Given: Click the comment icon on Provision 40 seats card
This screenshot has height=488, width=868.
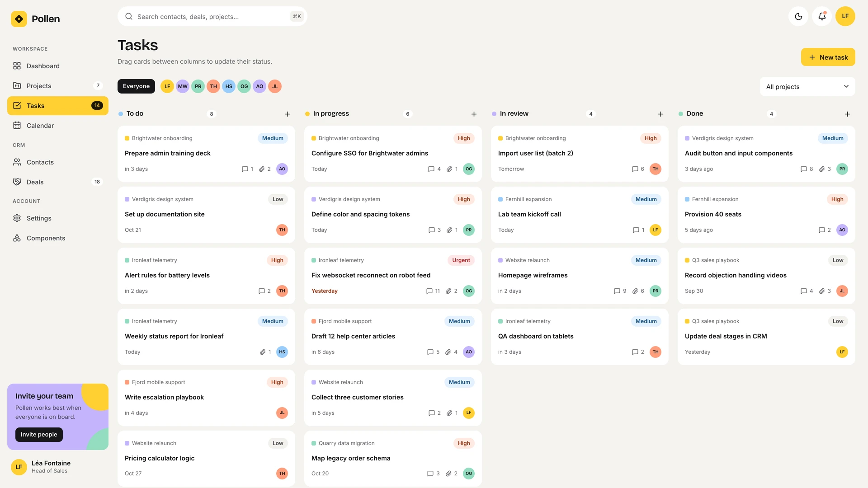Looking at the screenshot, I should (822, 230).
